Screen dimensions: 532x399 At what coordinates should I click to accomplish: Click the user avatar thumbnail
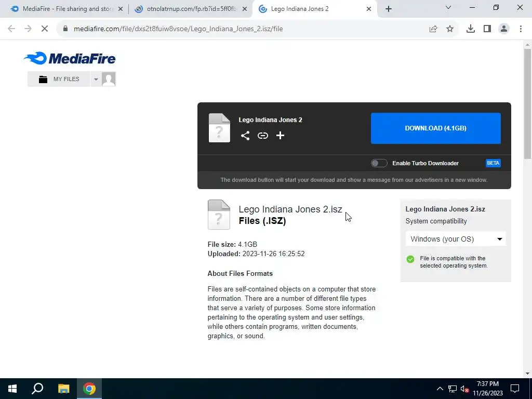pyautogui.click(x=109, y=79)
